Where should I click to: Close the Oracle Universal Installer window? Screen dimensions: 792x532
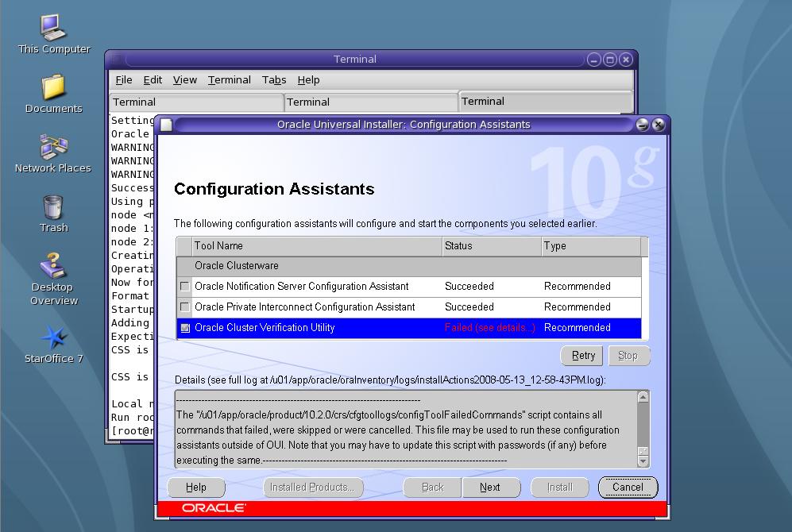pos(659,125)
